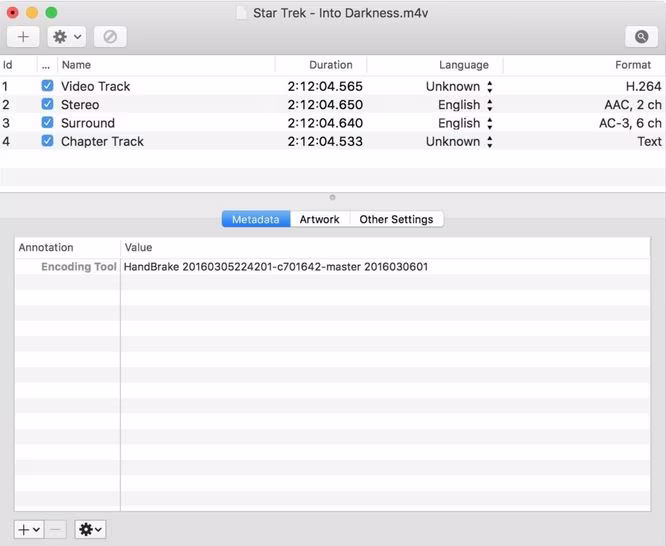The height and width of the screenshot is (546, 666).
Task: Click the remove annotation minus button
Action: click(x=55, y=529)
